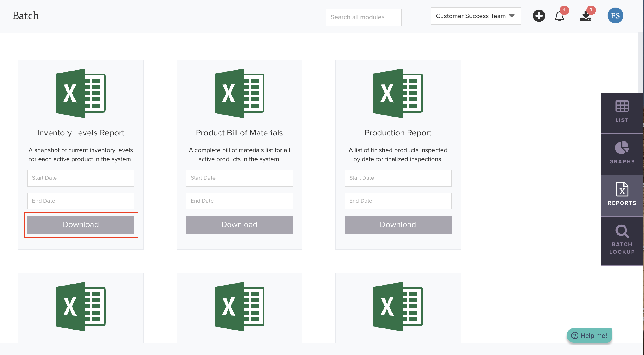Click the Inventory Levels Report Excel icon
This screenshot has height=355, width=644.
pyautogui.click(x=81, y=93)
